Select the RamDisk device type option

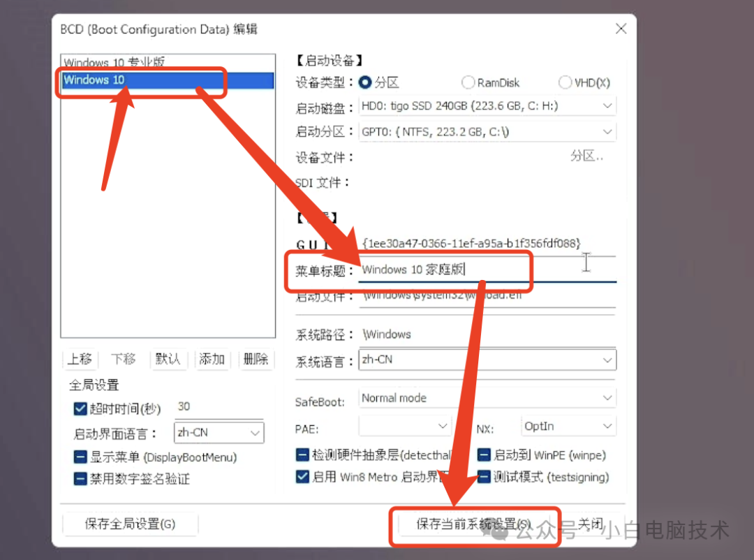pos(468,82)
